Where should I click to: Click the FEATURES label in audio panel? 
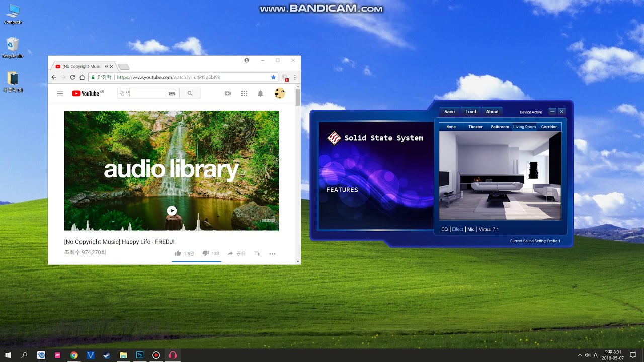point(342,190)
